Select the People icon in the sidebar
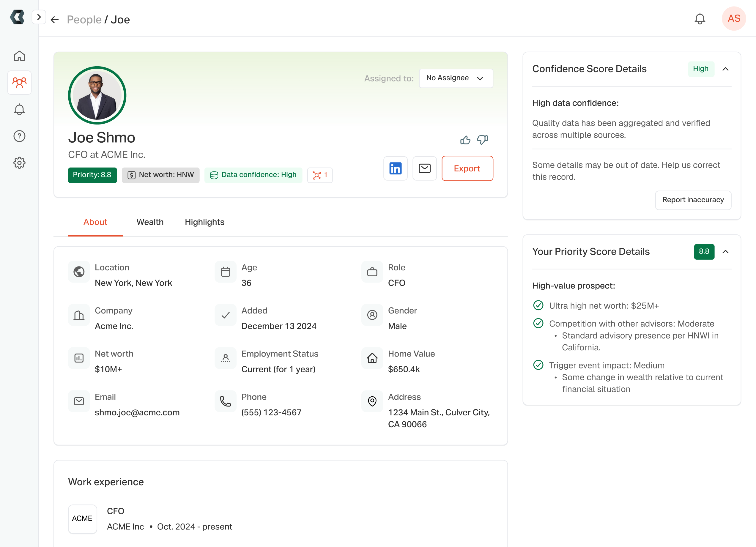 click(19, 83)
